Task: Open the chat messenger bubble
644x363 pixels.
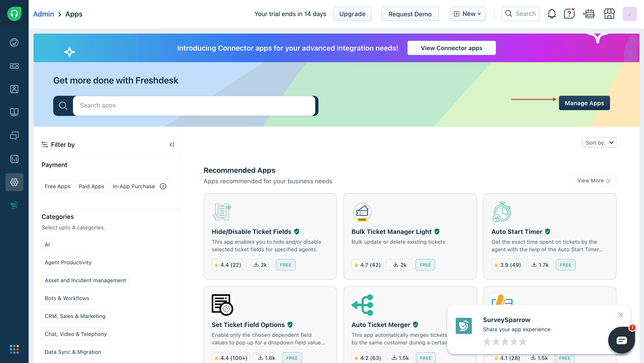Action: click(x=621, y=340)
